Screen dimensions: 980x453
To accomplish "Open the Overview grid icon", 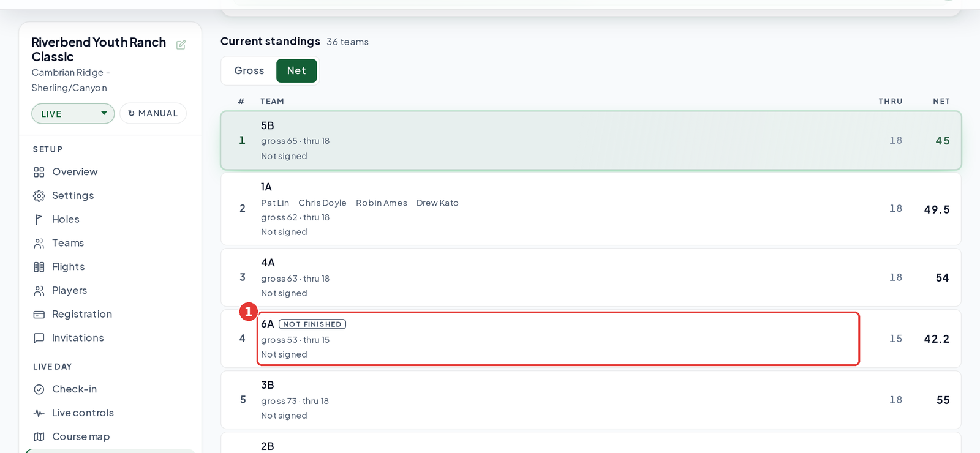I will click(39, 172).
